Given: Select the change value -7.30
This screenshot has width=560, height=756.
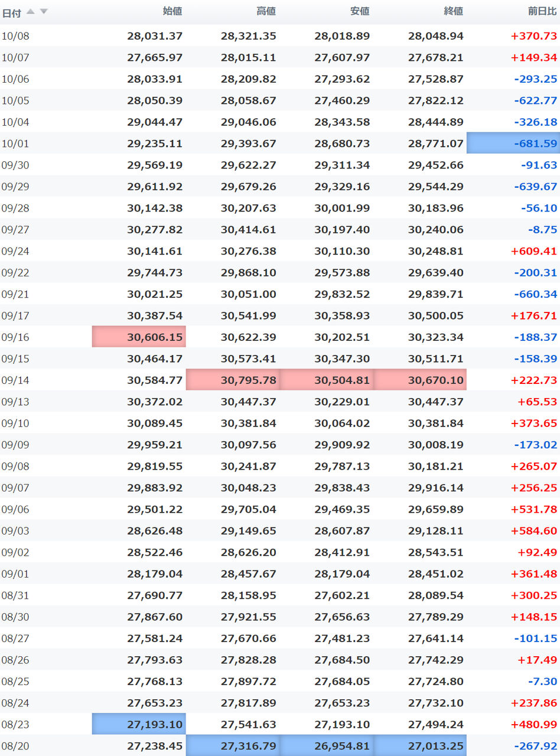Looking at the screenshot, I should [542, 681].
